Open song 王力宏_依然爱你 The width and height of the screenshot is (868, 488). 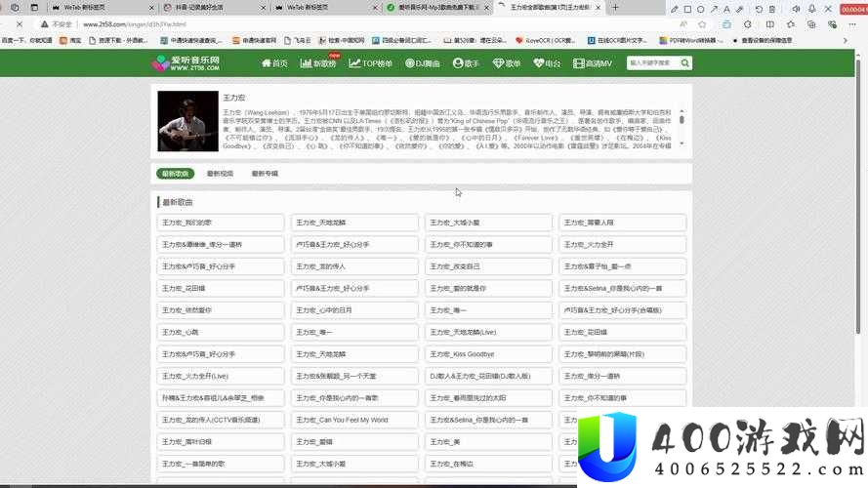click(221, 310)
